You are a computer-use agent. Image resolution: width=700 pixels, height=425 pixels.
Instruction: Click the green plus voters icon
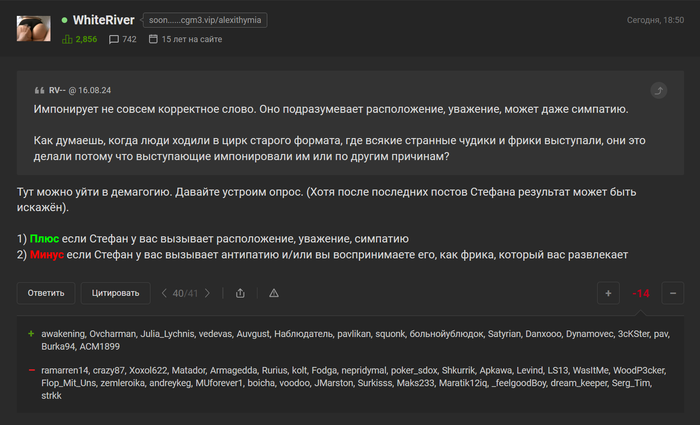31,333
